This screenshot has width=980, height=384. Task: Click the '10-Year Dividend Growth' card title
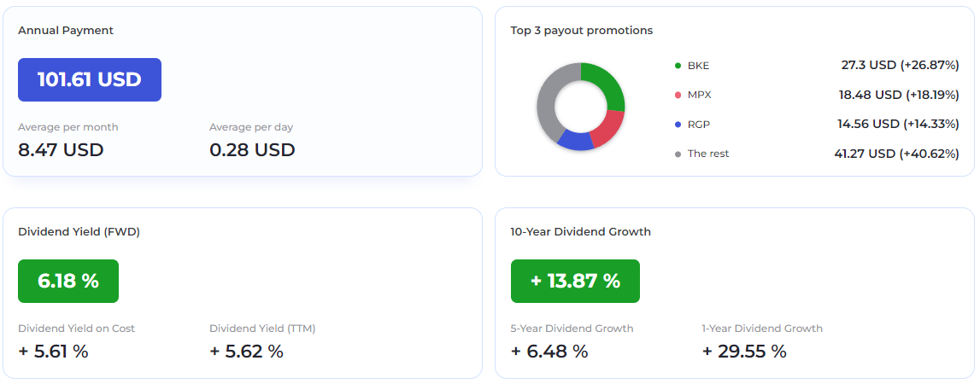581,231
